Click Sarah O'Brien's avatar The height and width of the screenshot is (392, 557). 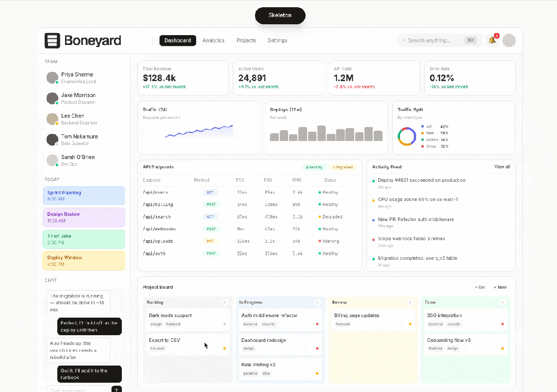[x=52, y=160]
